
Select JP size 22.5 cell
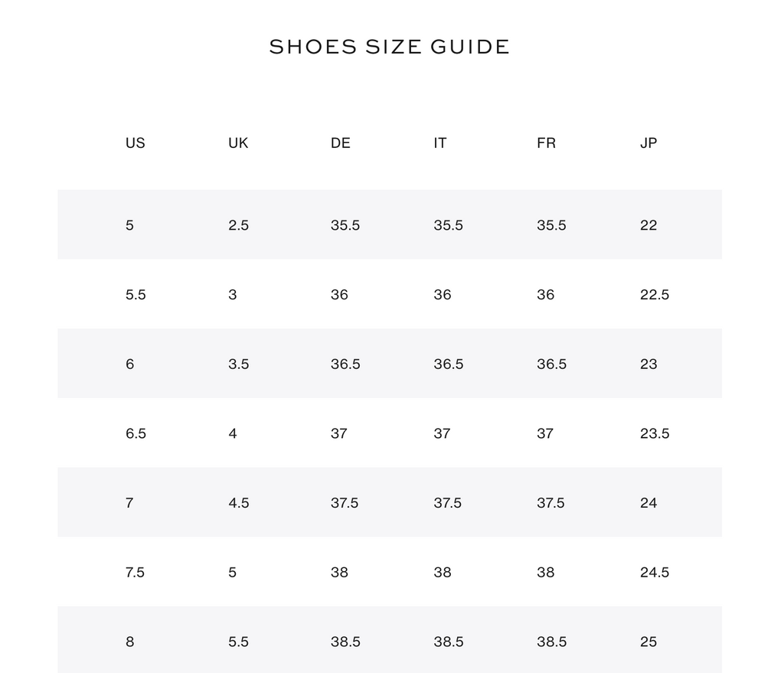[x=655, y=295]
